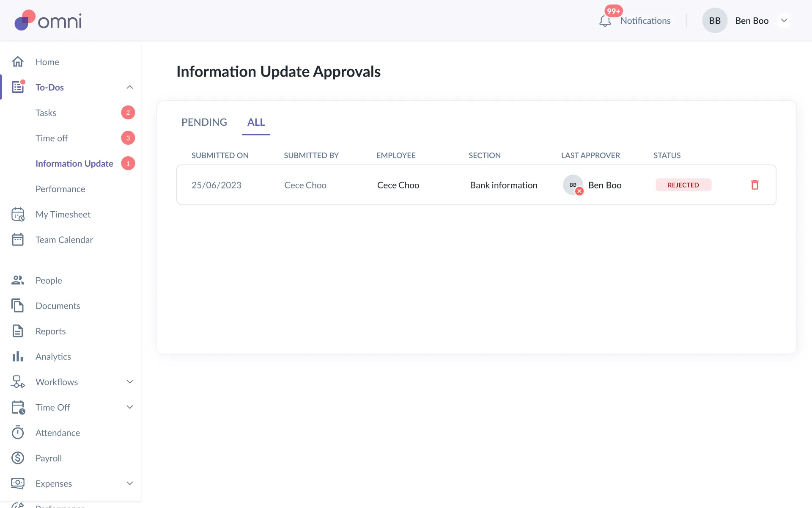Screen dimensions: 812x508
Task: Delete the rejected Bank information request
Action: [754, 185]
